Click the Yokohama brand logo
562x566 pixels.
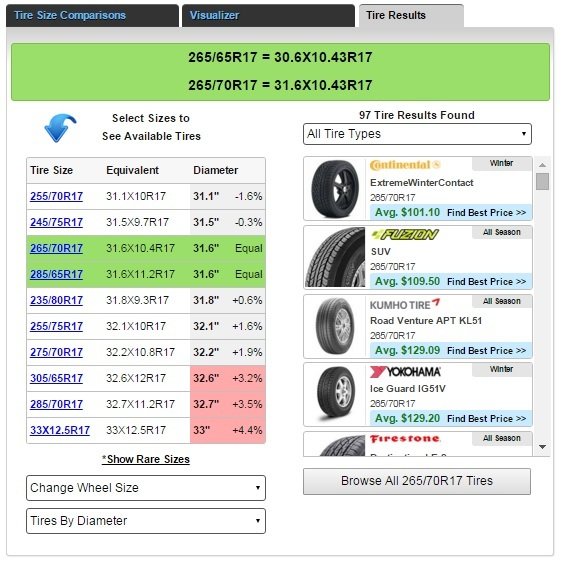pos(405,372)
